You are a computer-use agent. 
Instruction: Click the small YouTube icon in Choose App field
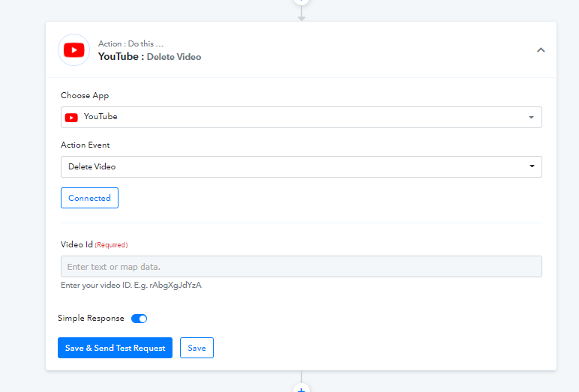tap(71, 118)
